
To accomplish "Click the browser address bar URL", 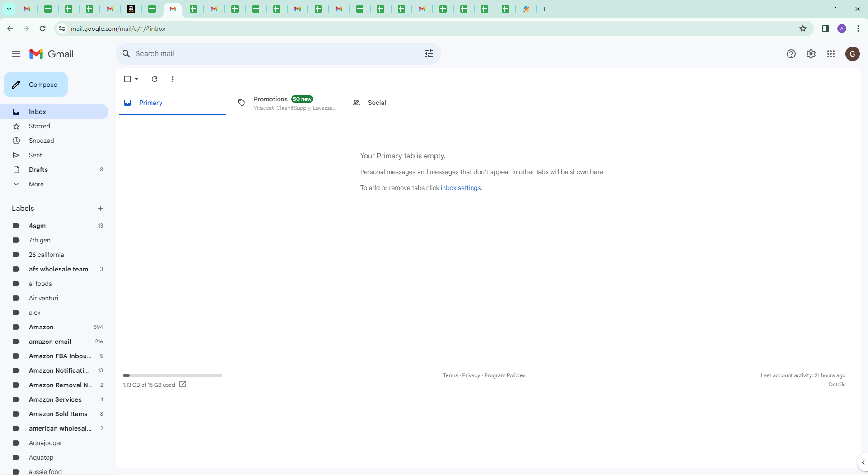I will [x=118, y=28].
